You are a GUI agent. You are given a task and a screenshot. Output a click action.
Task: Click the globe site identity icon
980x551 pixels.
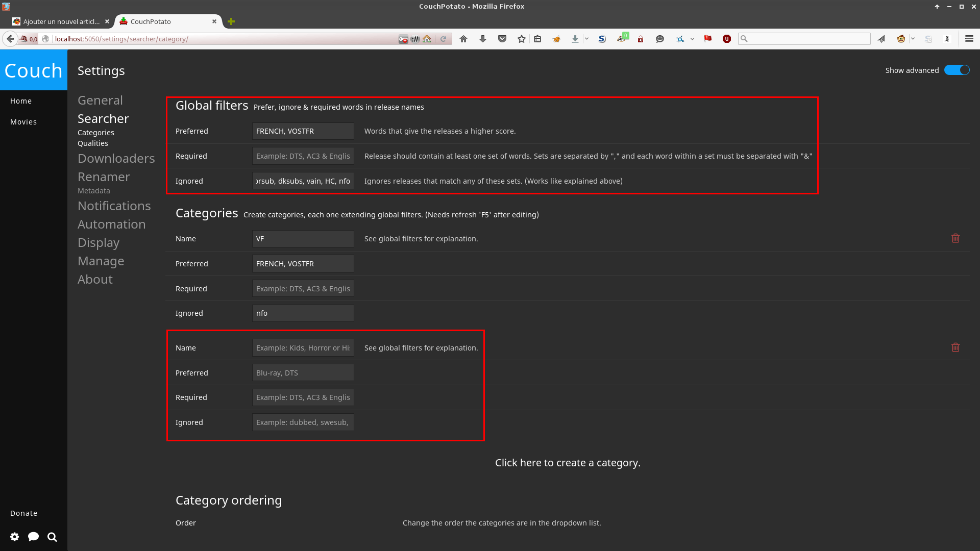coord(45,39)
